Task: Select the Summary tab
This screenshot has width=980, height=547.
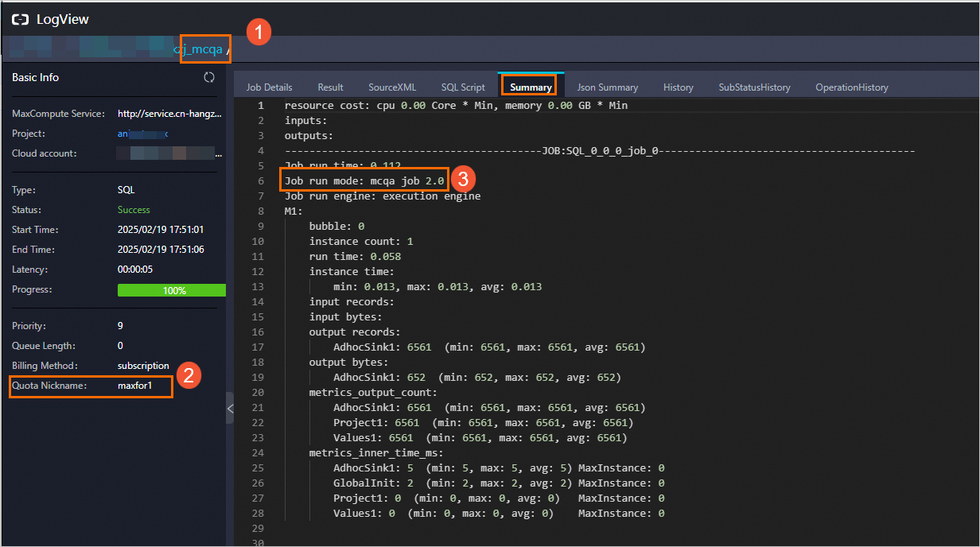Action: tap(531, 87)
